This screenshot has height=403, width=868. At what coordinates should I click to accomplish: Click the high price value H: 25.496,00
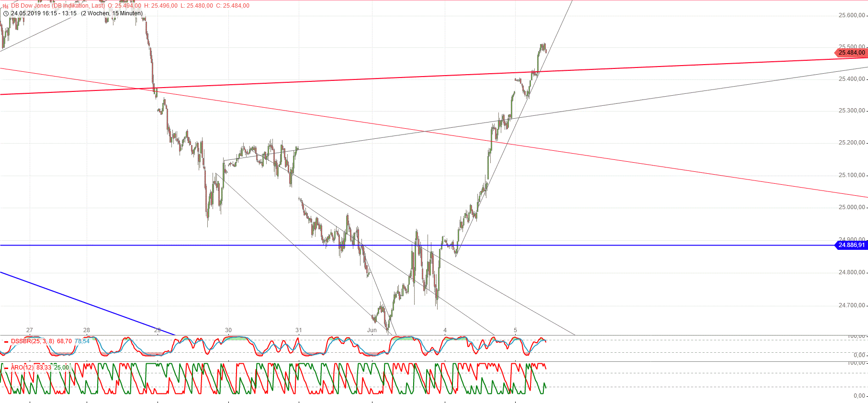pyautogui.click(x=161, y=6)
